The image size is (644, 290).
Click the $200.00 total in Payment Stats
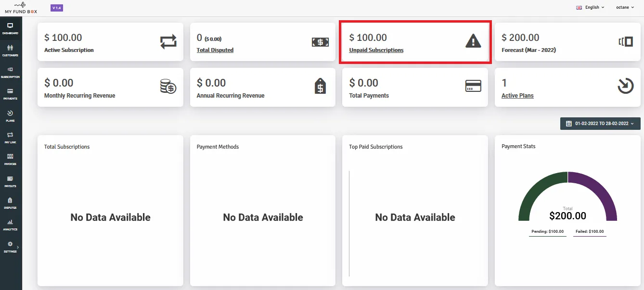coord(568,216)
